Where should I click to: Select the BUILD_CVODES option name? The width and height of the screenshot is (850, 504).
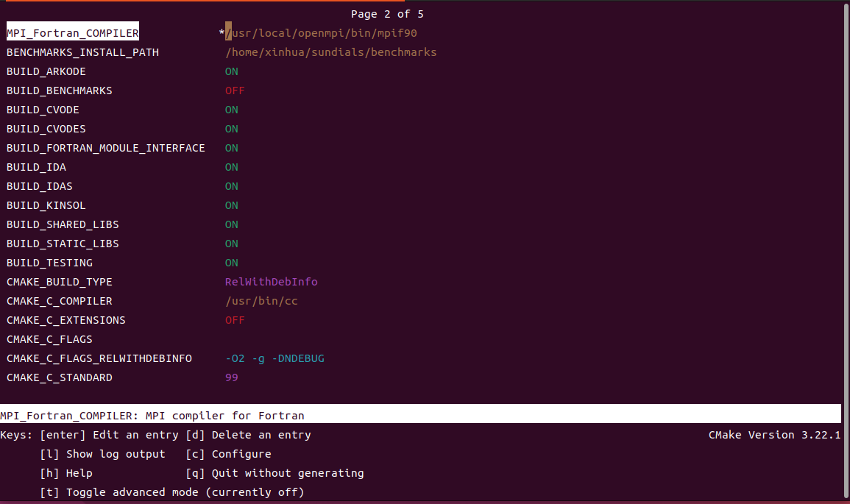coord(46,129)
